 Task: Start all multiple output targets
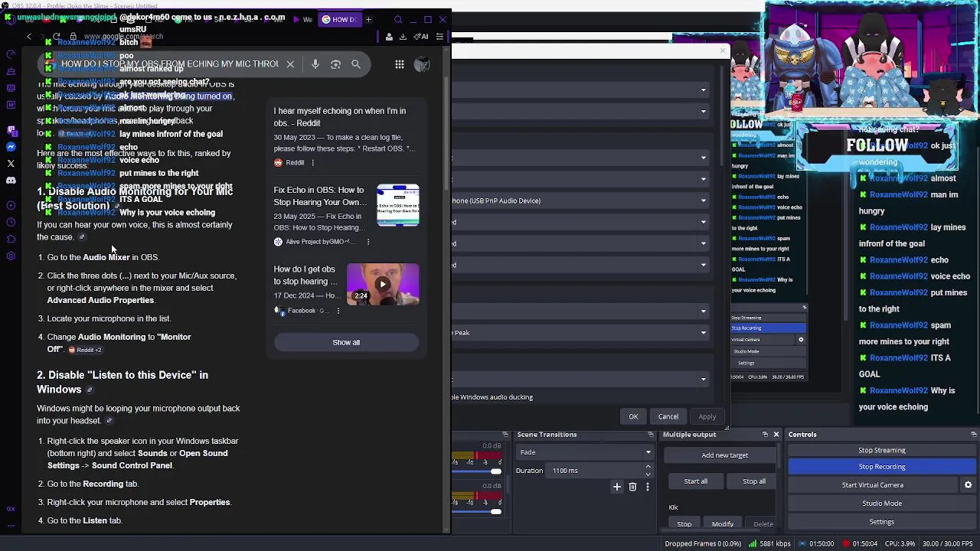tap(696, 481)
